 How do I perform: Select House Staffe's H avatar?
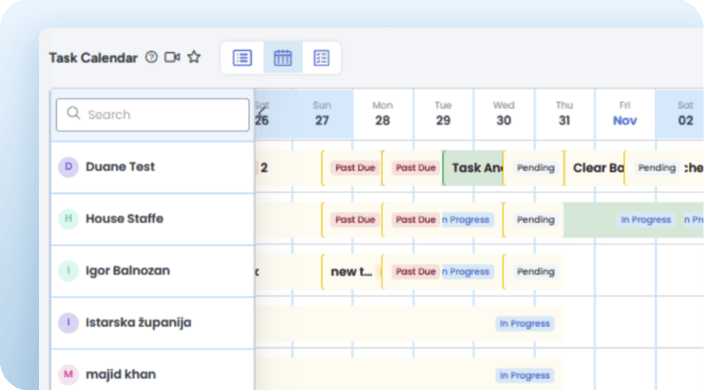tap(68, 219)
